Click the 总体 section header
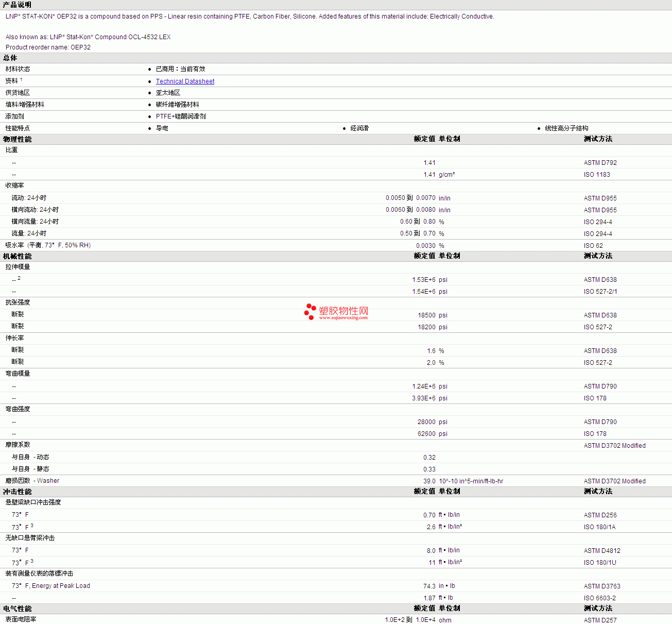This screenshot has width=672, height=624. point(10,58)
